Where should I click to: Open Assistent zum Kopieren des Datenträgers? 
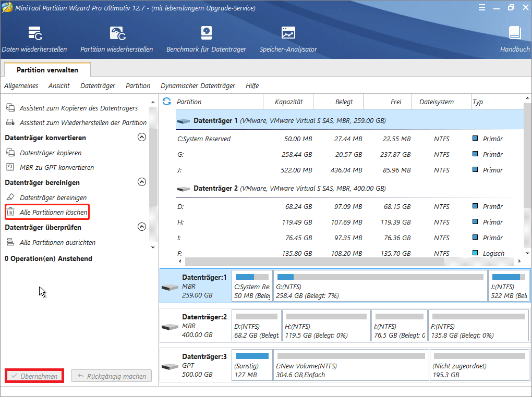click(x=79, y=108)
